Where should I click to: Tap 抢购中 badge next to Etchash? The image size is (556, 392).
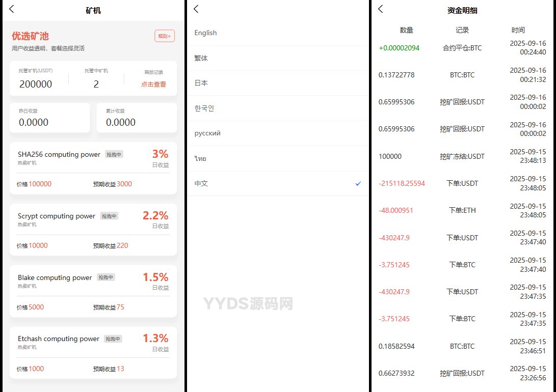pyautogui.click(x=113, y=339)
